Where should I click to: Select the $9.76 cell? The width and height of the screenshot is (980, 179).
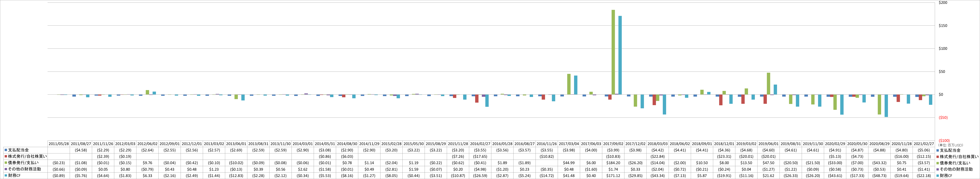(x=148, y=163)
